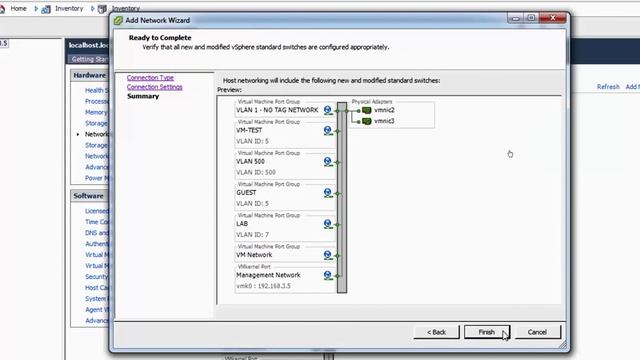640x360 pixels.
Task: Open Memory in the Hardware panel
Action: (96, 112)
